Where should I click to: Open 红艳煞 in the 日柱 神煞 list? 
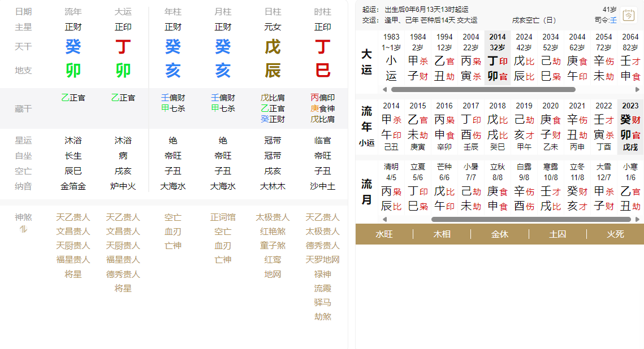tap(273, 232)
